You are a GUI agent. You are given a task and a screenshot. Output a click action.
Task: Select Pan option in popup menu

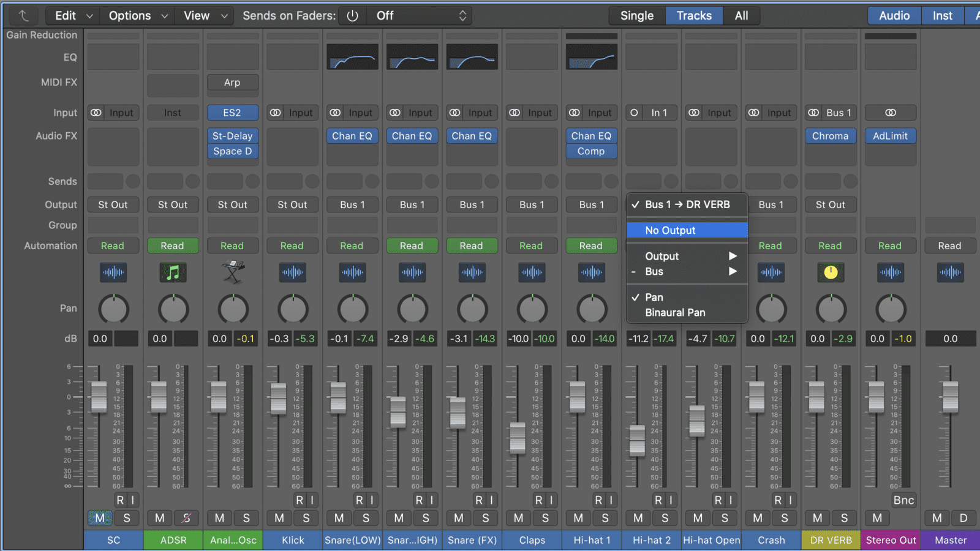[687, 297]
